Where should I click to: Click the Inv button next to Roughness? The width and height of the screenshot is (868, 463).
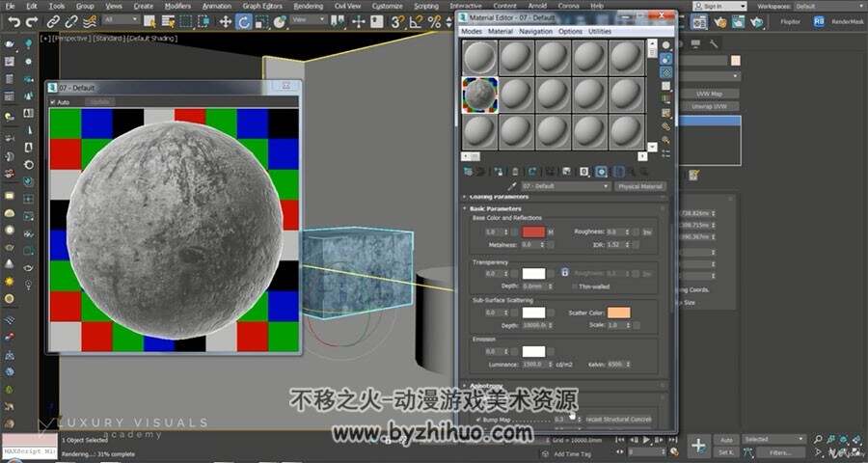point(646,232)
